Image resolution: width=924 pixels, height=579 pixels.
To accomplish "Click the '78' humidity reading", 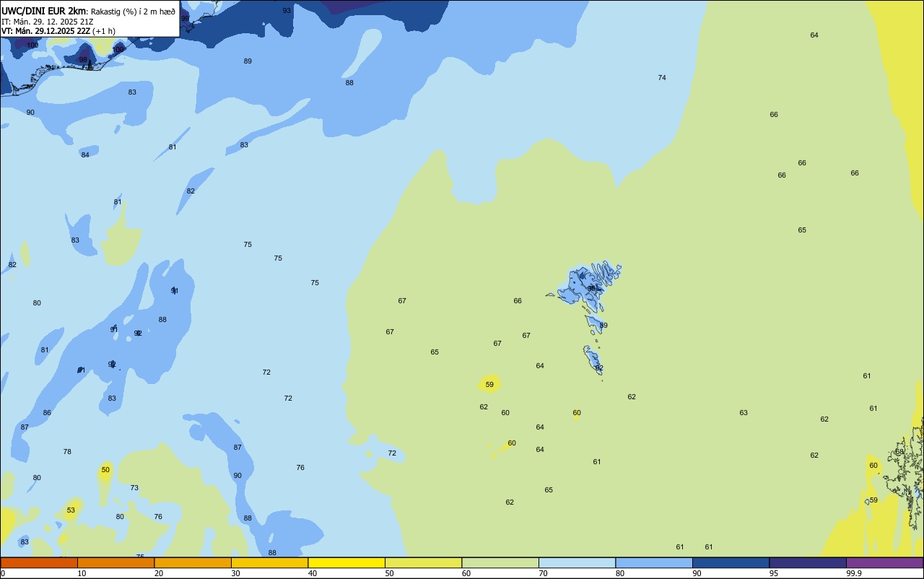I will (67, 452).
